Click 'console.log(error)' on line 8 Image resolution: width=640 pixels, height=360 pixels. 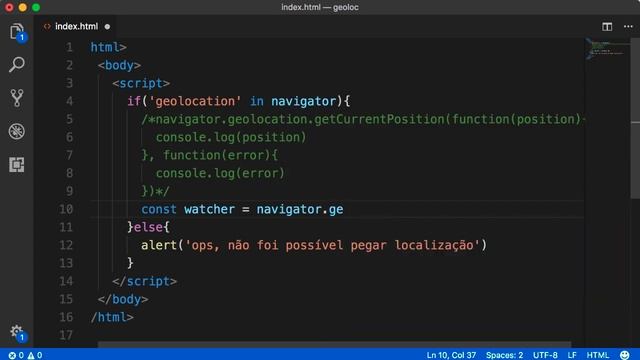pos(220,173)
